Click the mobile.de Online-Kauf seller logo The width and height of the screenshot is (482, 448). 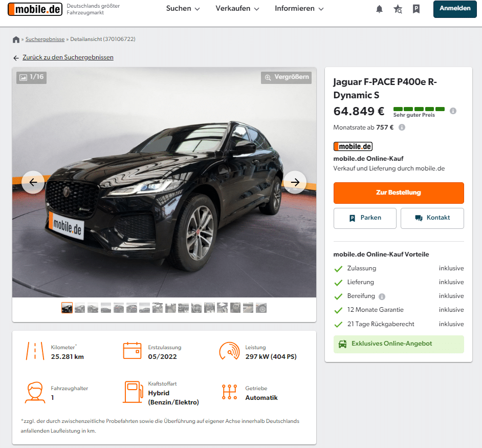(x=353, y=146)
